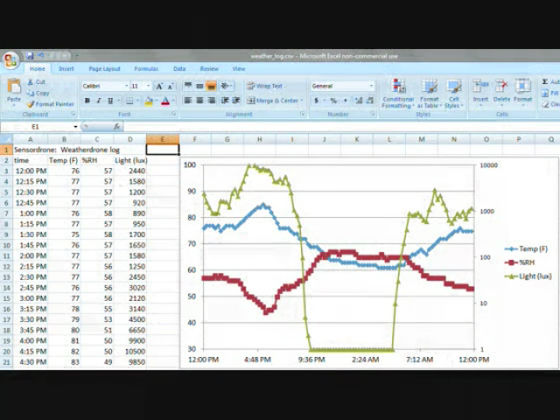Click the fx Insert Function button
560x420 pixels.
point(116,126)
